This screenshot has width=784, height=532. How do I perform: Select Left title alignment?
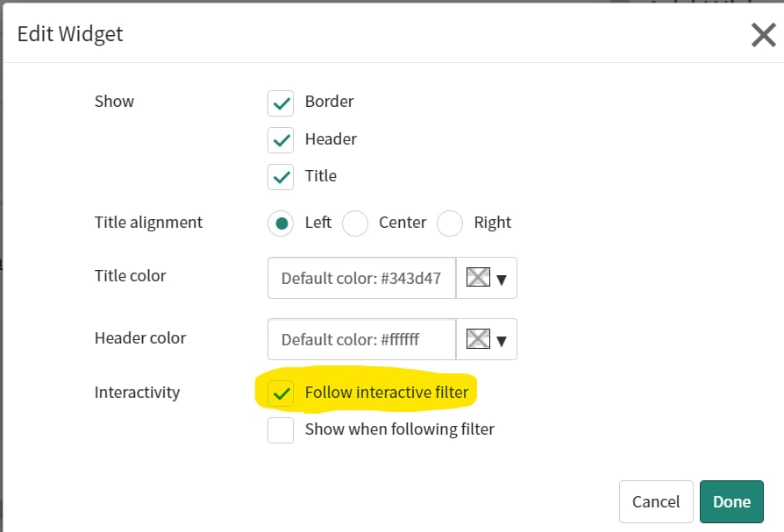(281, 223)
